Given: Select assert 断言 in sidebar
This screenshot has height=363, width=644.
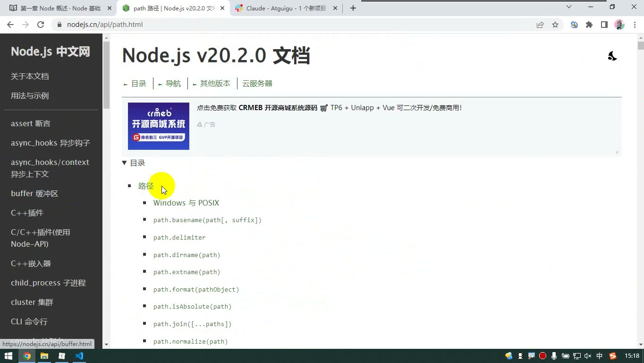Looking at the screenshot, I should [x=31, y=124].
